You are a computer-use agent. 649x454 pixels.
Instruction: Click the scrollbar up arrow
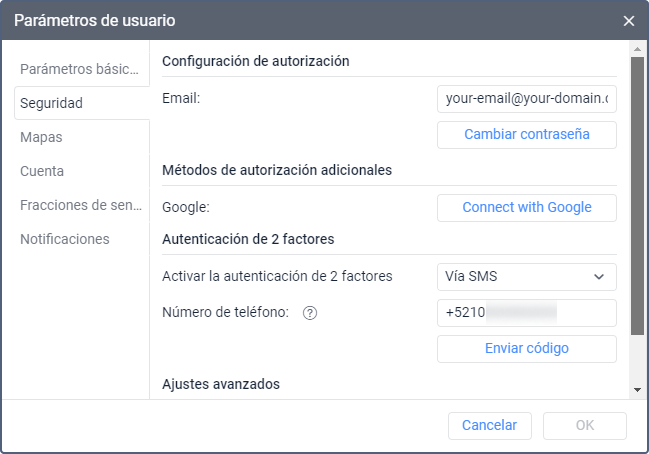point(637,48)
